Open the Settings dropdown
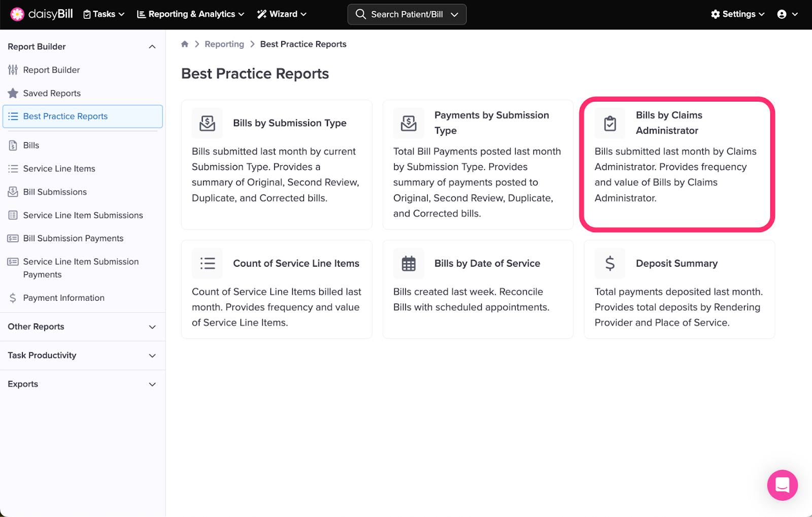The width and height of the screenshot is (812, 517). 737,14
